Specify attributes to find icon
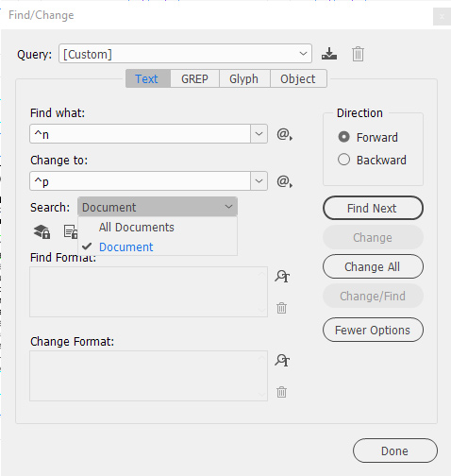 click(282, 276)
